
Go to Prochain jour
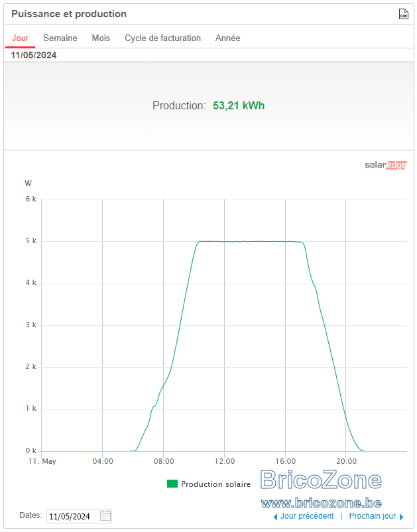372,516
